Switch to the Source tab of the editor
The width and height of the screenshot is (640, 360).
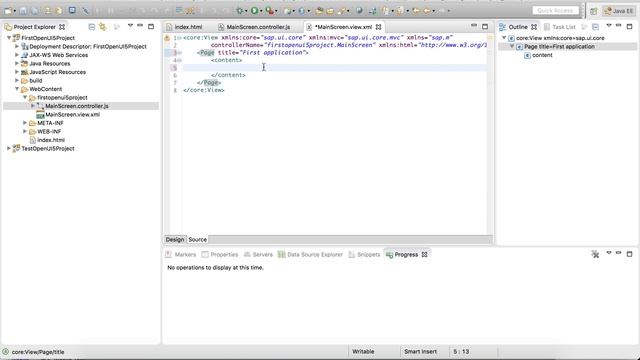point(198,240)
